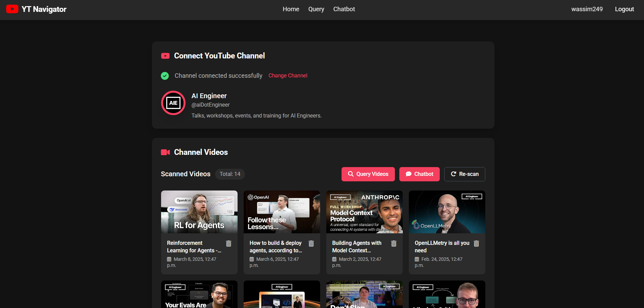The image size is (644, 308).
Task: Click the Change Channel link
Action: [x=288, y=76]
